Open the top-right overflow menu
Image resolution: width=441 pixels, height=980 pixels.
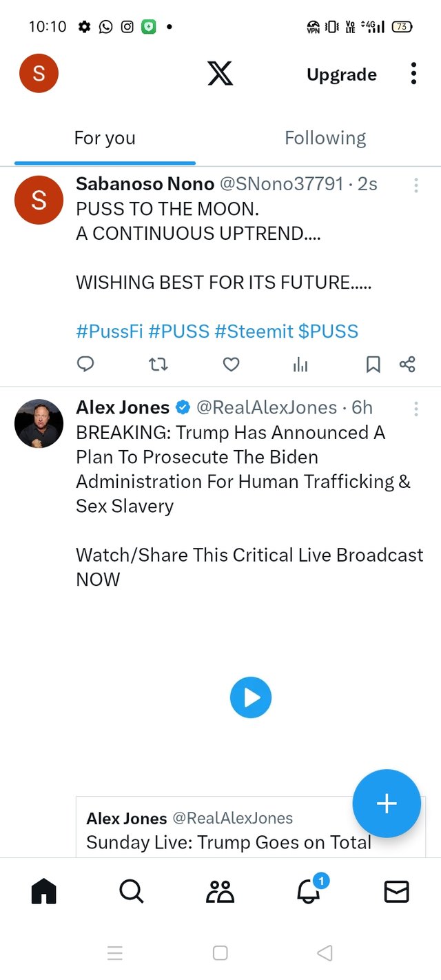click(413, 73)
